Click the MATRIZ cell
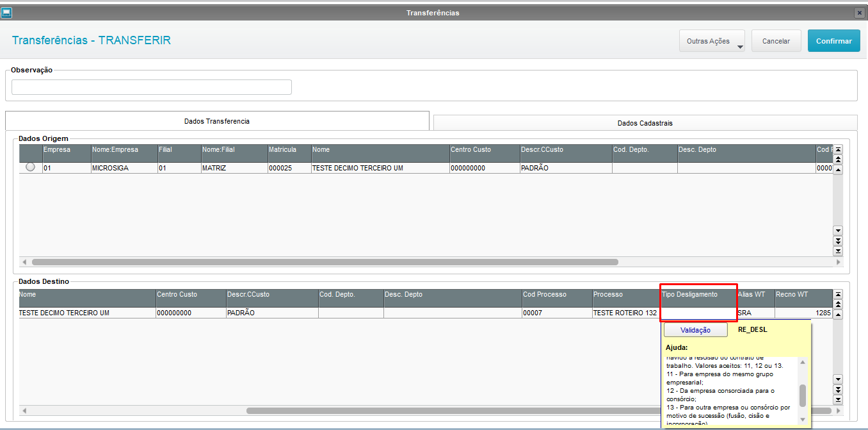Viewport: 868px width, 430px height. click(234, 168)
